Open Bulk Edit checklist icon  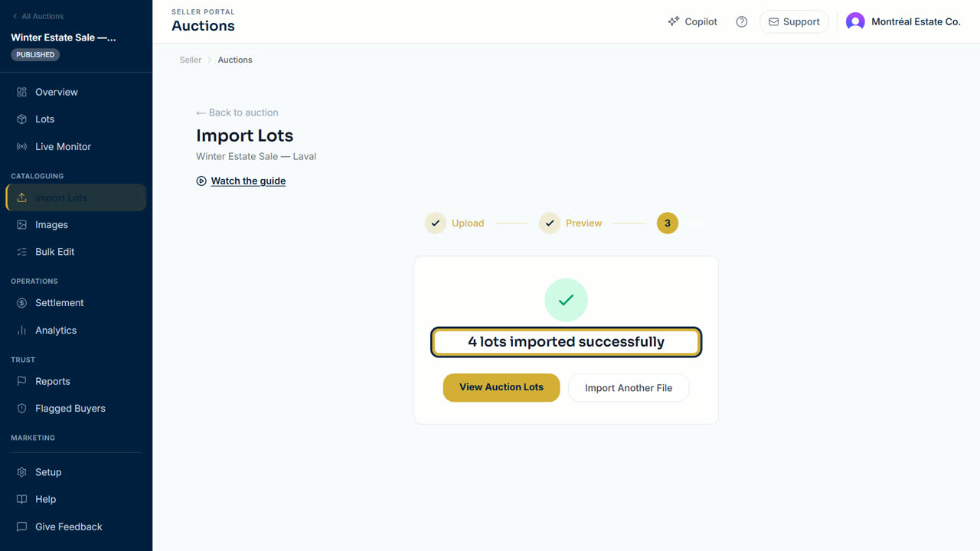(21, 252)
